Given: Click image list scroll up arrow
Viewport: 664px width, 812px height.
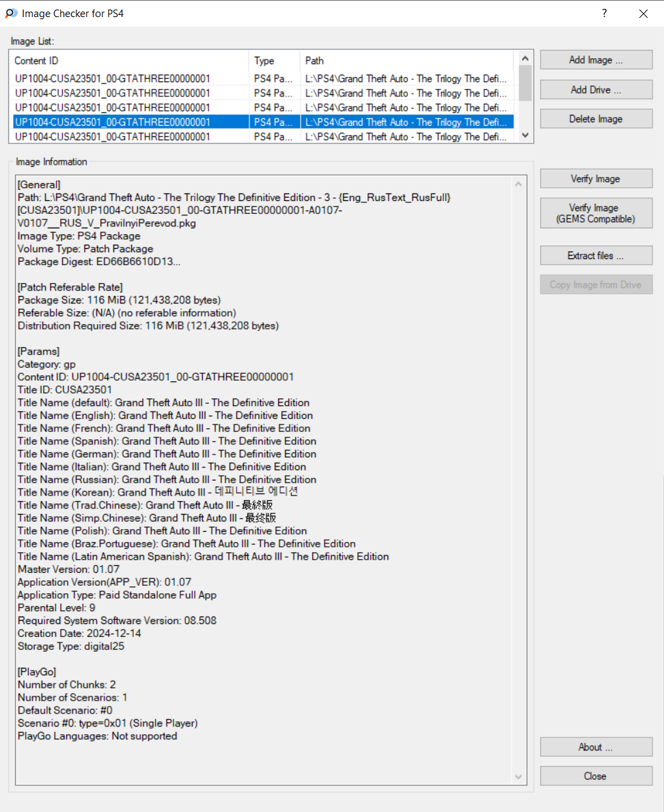Looking at the screenshot, I should (x=525, y=59).
